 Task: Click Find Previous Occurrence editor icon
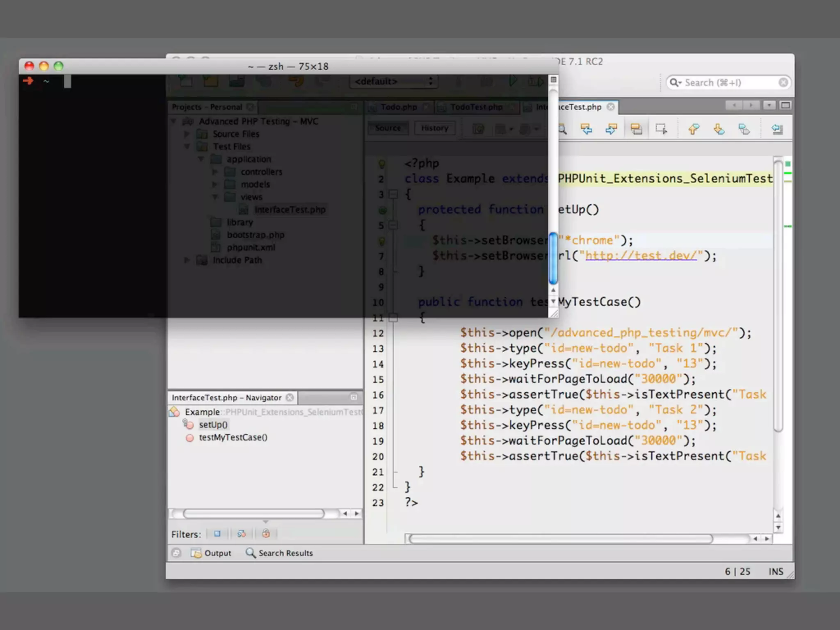pyautogui.click(x=587, y=129)
